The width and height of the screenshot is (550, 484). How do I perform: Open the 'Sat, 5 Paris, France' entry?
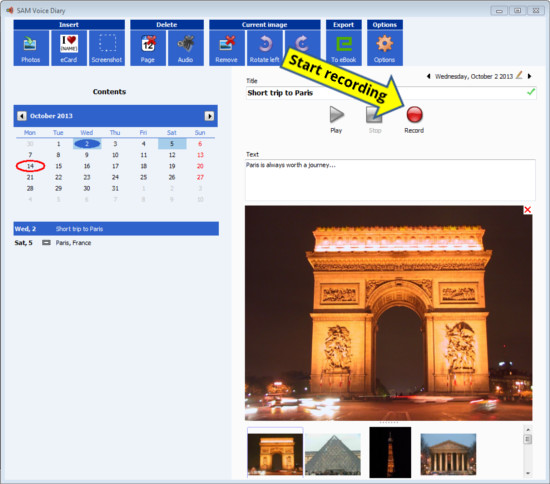(x=116, y=243)
